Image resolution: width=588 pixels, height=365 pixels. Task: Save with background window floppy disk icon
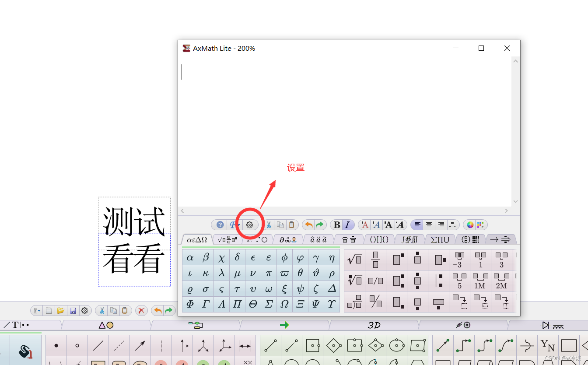(73, 311)
